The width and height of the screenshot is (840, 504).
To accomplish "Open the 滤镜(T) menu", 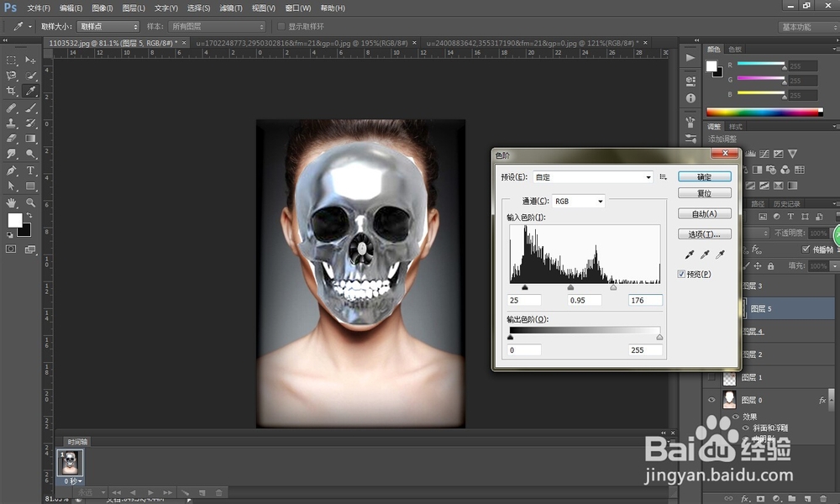I will pos(231,8).
